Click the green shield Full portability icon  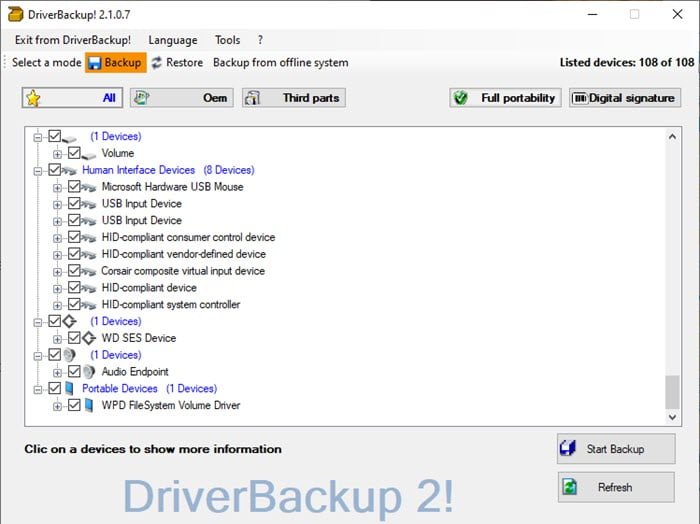pyautogui.click(x=461, y=98)
